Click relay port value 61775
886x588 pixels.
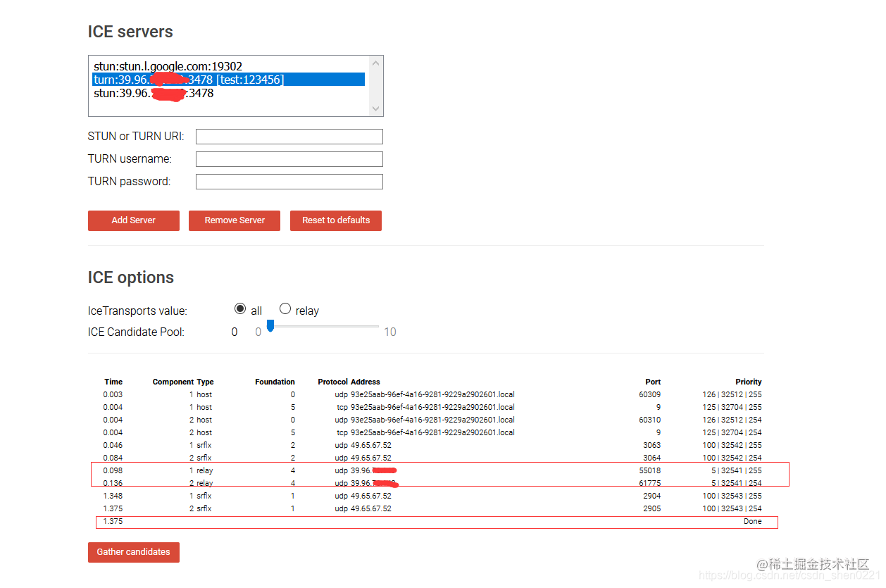[650, 483]
